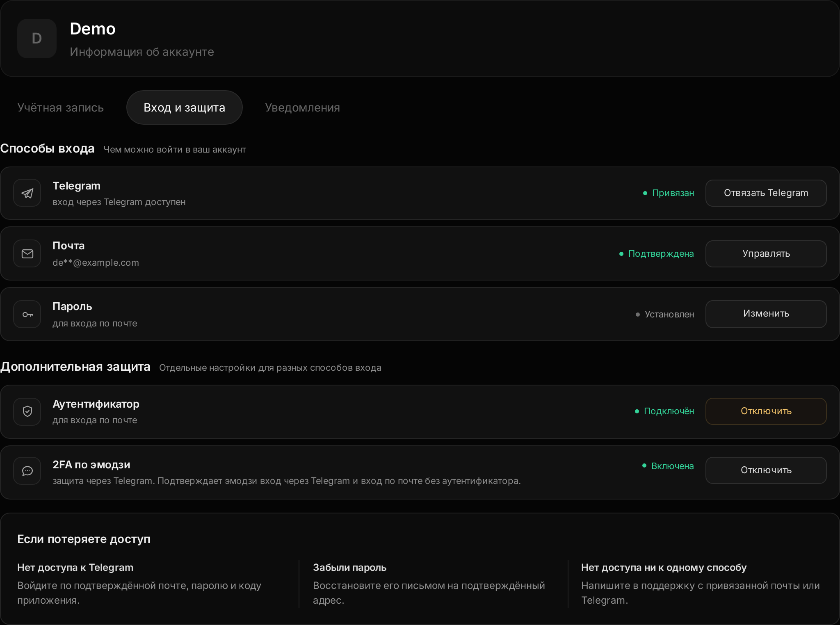840x625 pixels.
Task: Click the Пароль row title
Action: coord(72,306)
